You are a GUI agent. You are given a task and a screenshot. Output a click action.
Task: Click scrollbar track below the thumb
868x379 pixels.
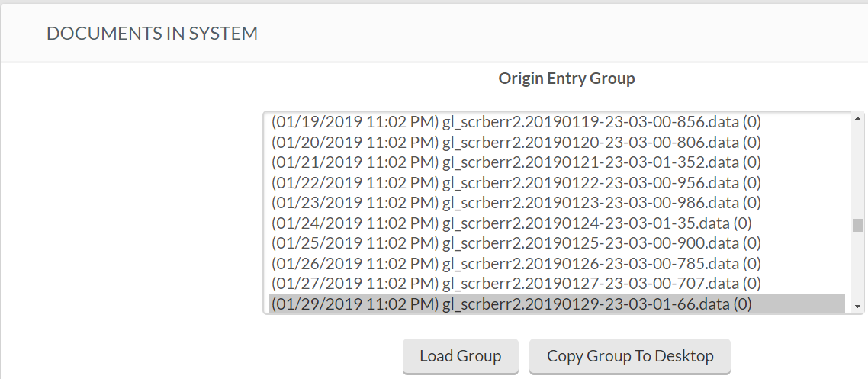tap(857, 267)
